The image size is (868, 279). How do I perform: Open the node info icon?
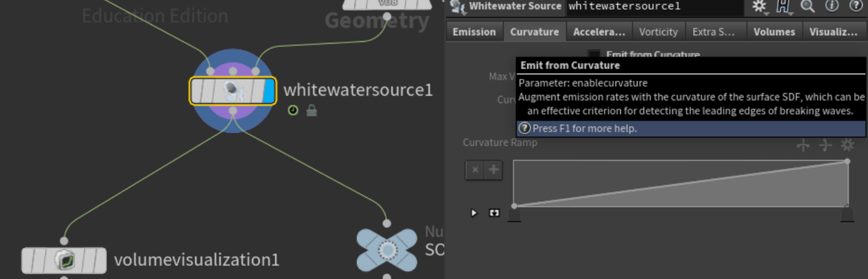pyautogui.click(x=832, y=6)
